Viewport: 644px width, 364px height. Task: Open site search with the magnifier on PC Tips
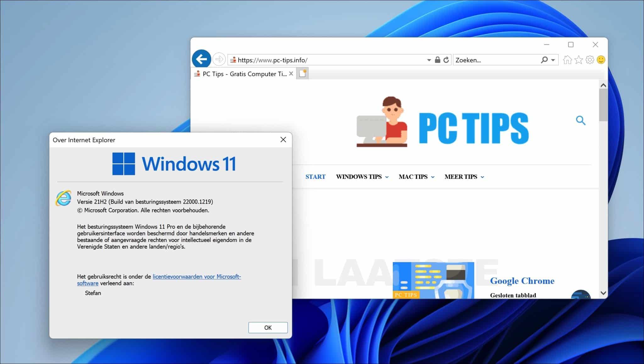point(580,120)
